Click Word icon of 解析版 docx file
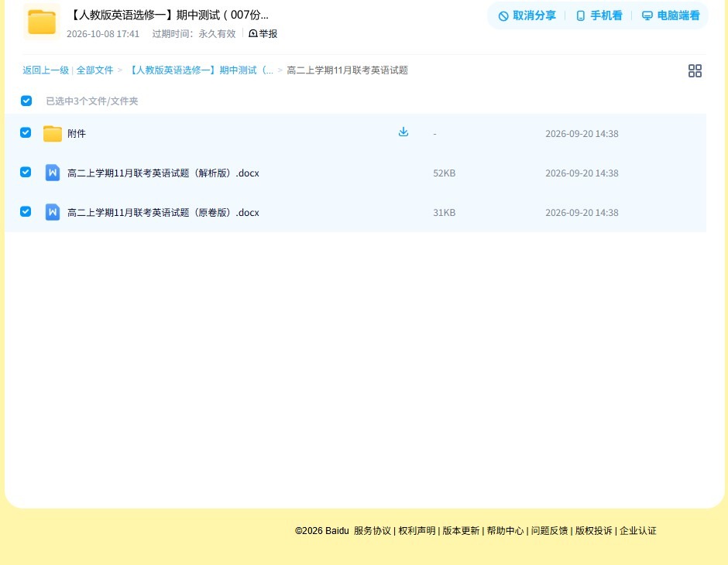The image size is (728, 565). 53,173
